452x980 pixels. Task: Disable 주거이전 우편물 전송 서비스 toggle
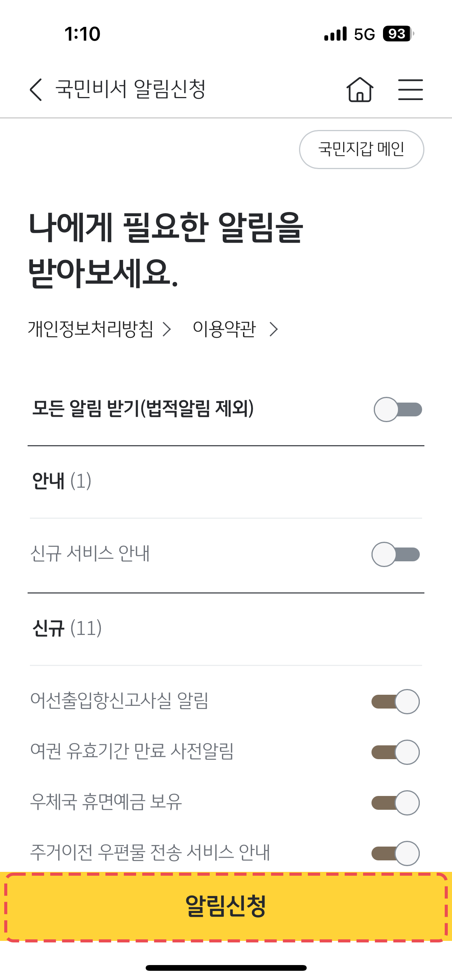coord(396,853)
